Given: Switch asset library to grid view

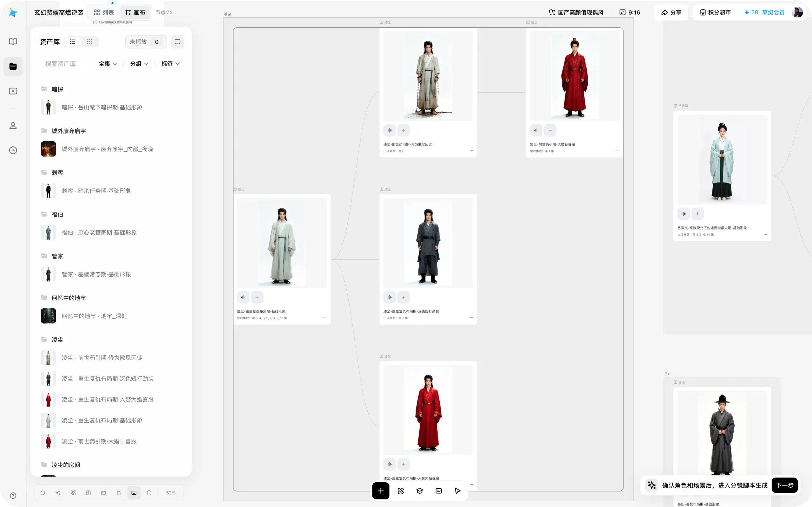Looking at the screenshot, I should click(89, 42).
